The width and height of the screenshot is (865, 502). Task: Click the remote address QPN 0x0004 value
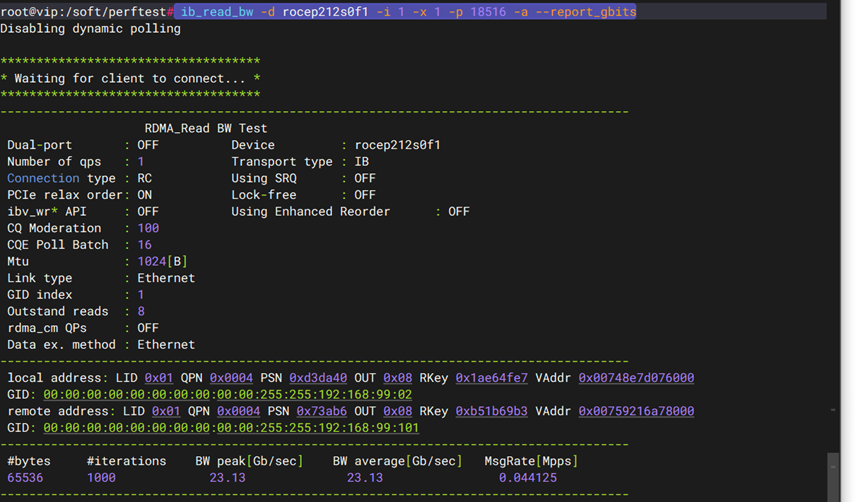coord(224,411)
